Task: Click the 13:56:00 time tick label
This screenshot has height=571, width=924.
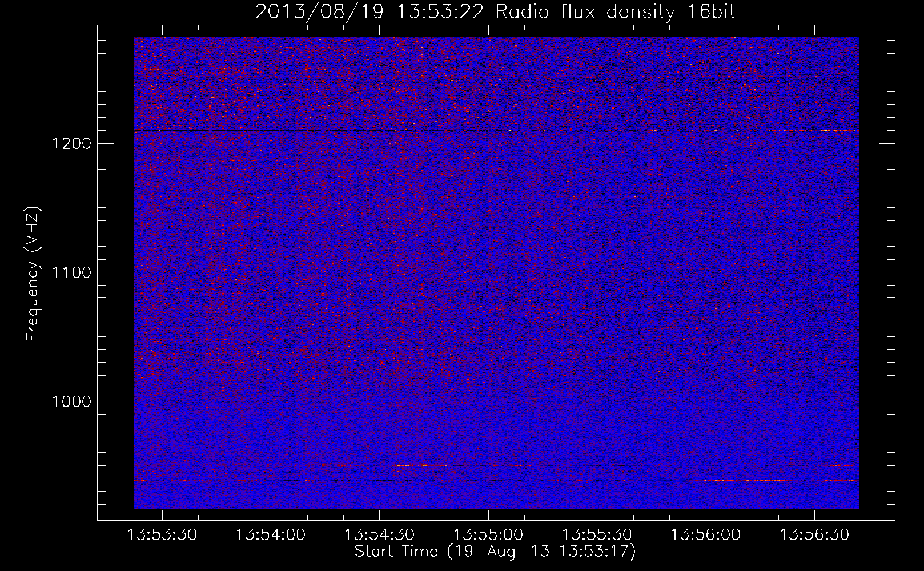Action: 706,536
